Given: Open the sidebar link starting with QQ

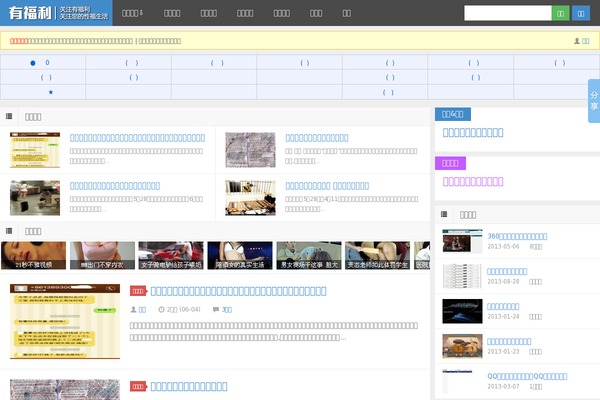Looking at the screenshot, I should tap(527, 376).
